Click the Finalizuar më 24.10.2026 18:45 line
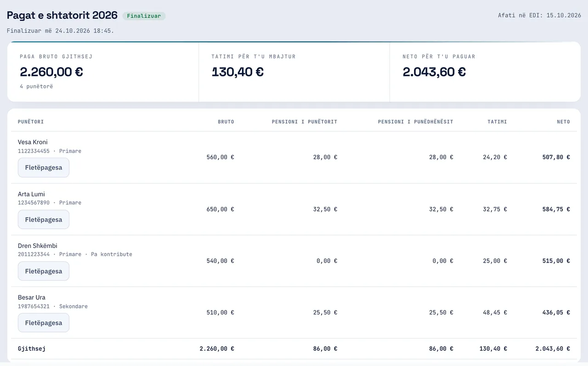588x366 pixels. pyautogui.click(x=60, y=31)
